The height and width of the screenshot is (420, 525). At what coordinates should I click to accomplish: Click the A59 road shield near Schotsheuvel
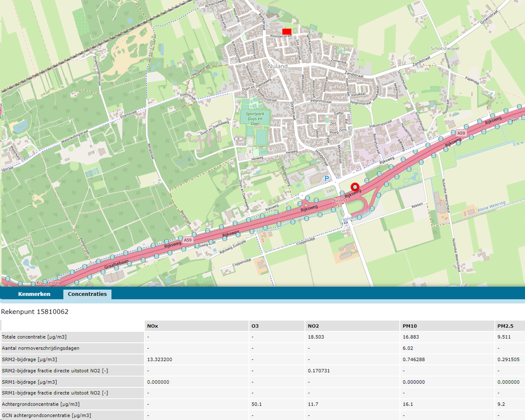pos(461,133)
